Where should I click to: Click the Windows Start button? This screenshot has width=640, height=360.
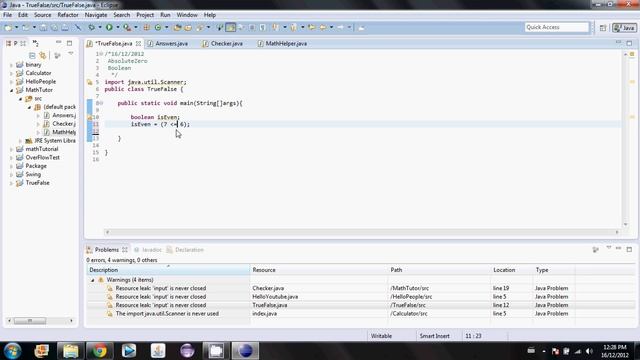[13, 351]
